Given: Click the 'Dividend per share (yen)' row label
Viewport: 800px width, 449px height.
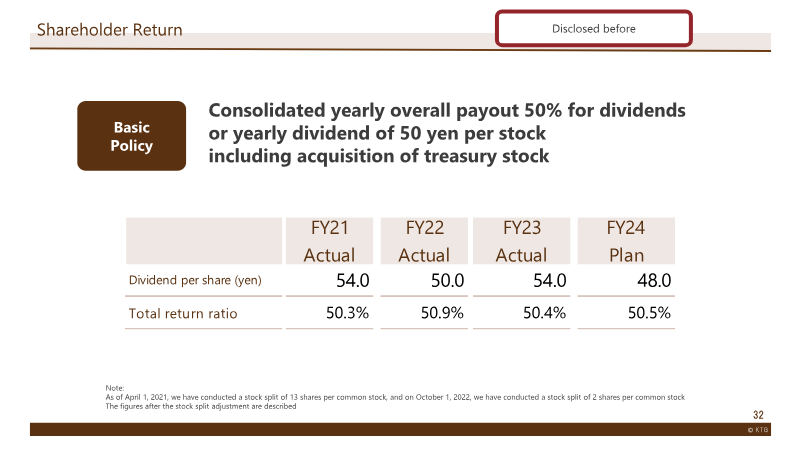Looking at the screenshot, I should tap(195, 280).
